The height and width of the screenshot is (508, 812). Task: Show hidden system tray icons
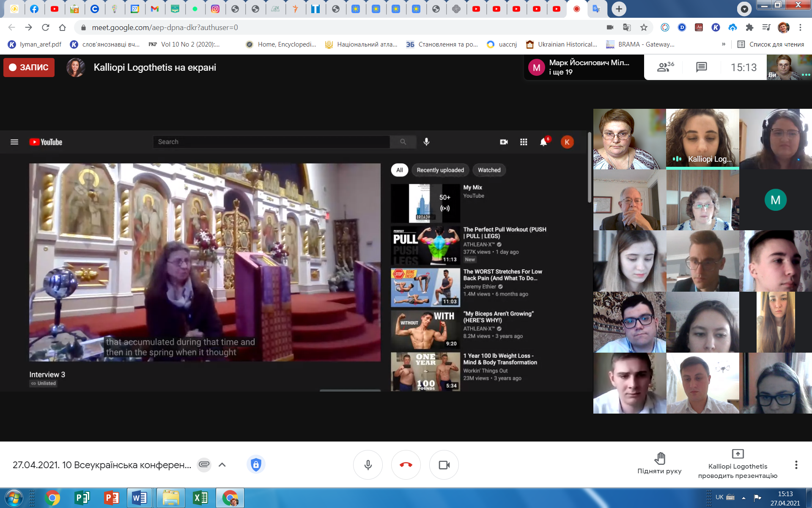pyautogui.click(x=743, y=498)
